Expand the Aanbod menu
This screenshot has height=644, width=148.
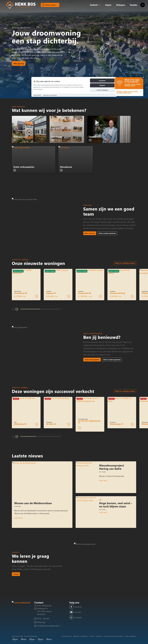tap(95, 5)
